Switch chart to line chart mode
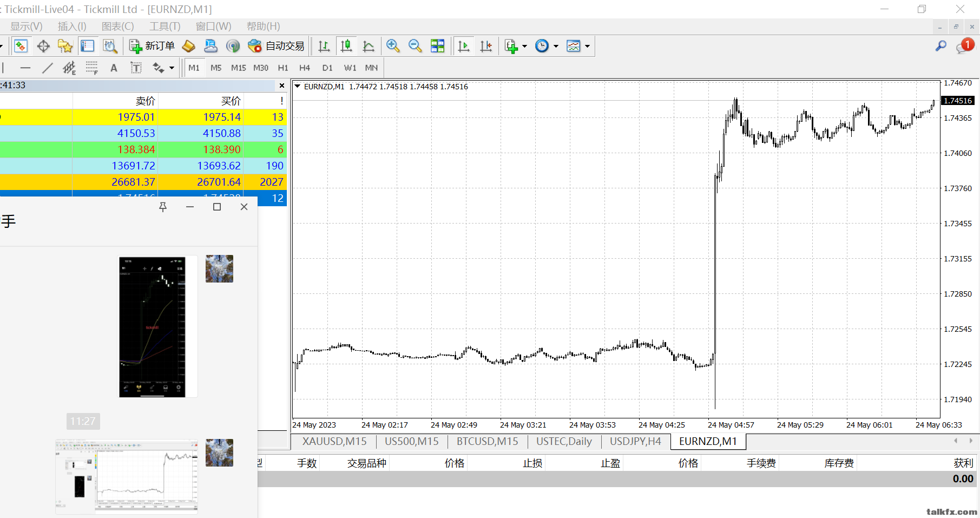This screenshot has width=980, height=518. coord(369,46)
